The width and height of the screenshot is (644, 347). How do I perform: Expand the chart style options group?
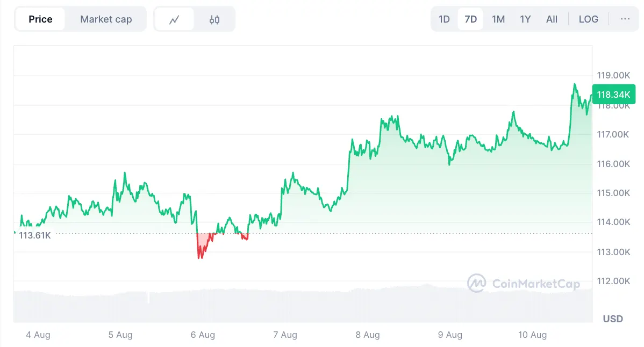pyautogui.click(x=195, y=19)
